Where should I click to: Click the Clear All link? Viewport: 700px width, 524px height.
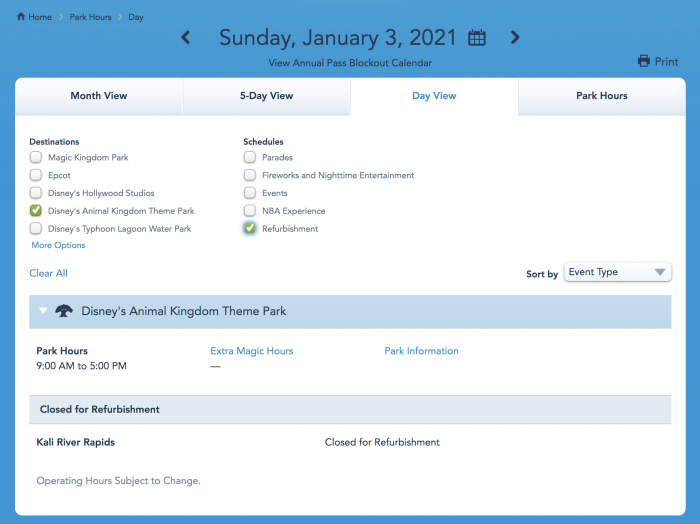tap(48, 273)
